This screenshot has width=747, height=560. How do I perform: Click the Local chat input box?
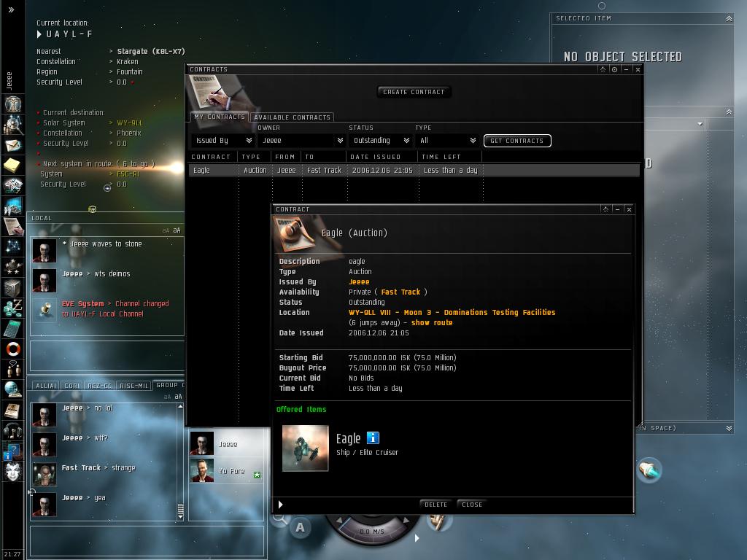pyautogui.click(x=107, y=355)
